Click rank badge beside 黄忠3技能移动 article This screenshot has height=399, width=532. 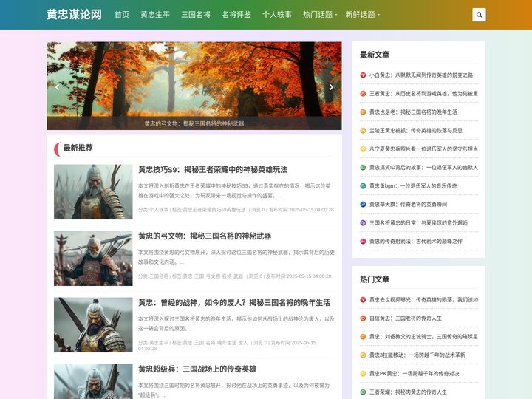click(x=363, y=355)
